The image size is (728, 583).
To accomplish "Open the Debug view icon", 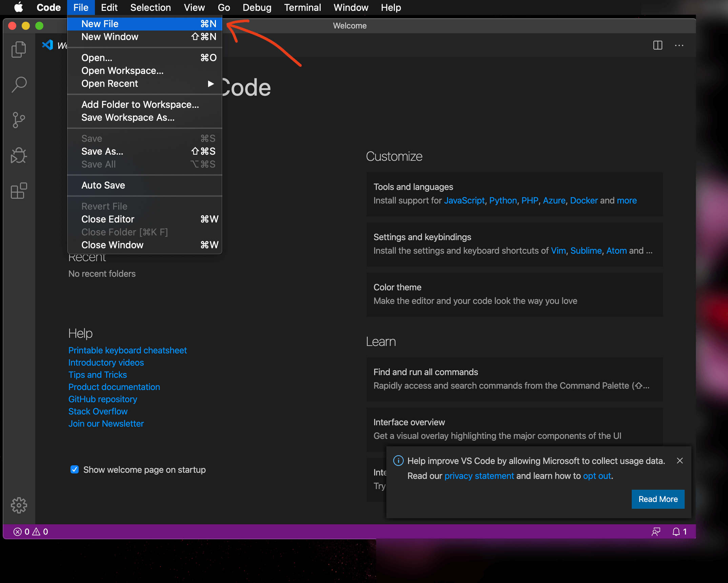I will coord(19,156).
